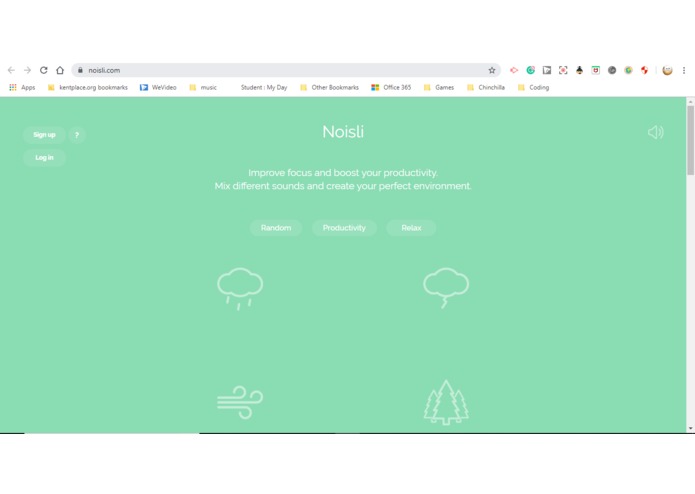Play the rain sound cloud icon

240,288
